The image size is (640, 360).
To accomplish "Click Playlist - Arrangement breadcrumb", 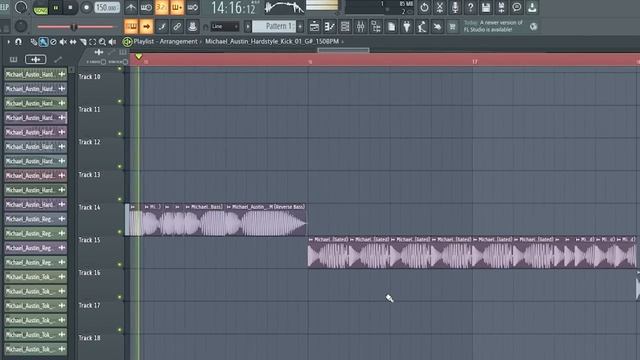I will pos(165,41).
